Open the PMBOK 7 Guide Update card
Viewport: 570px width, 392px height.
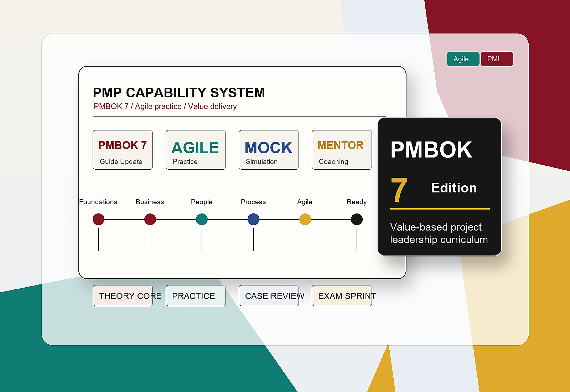[123, 150]
